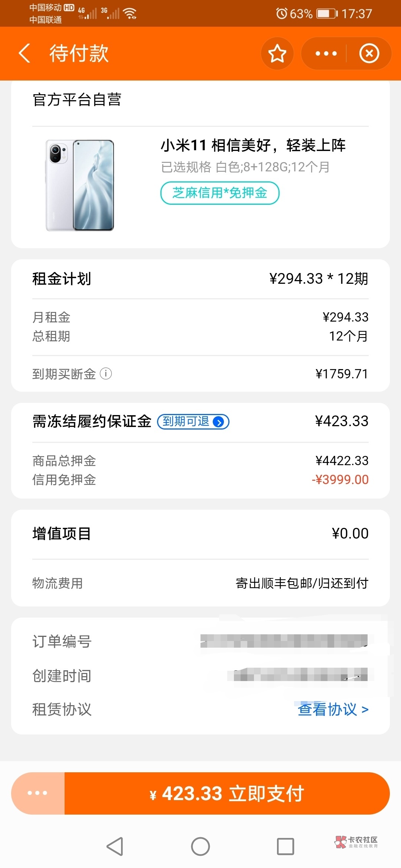Image resolution: width=401 pixels, height=868 pixels.
Task: Tap the 增值项目 section header
Action: [x=62, y=534]
